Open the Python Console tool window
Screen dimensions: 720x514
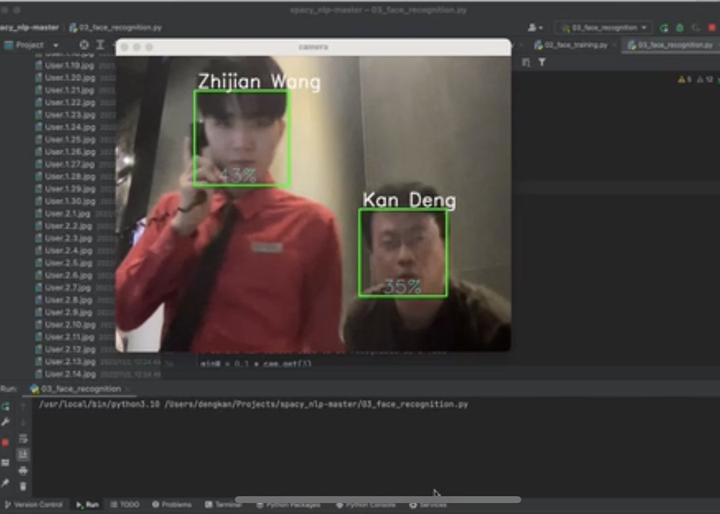(x=366, y=505)
